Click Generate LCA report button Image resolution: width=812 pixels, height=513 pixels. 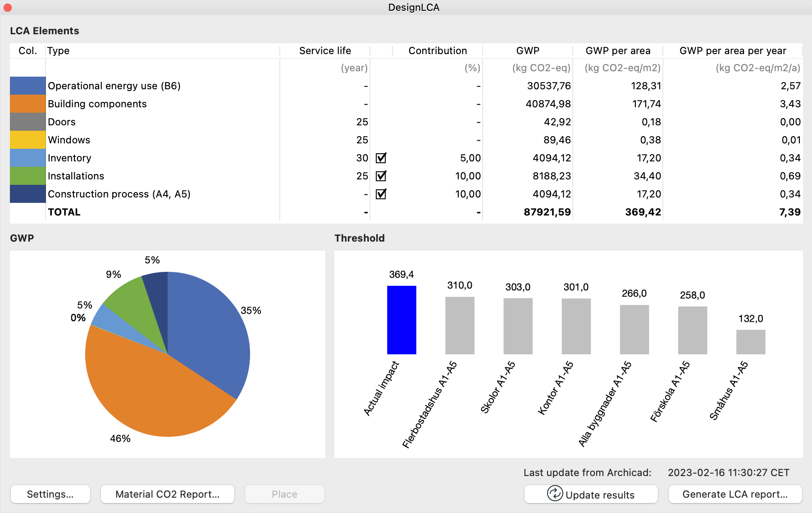(x=735, y=494)
